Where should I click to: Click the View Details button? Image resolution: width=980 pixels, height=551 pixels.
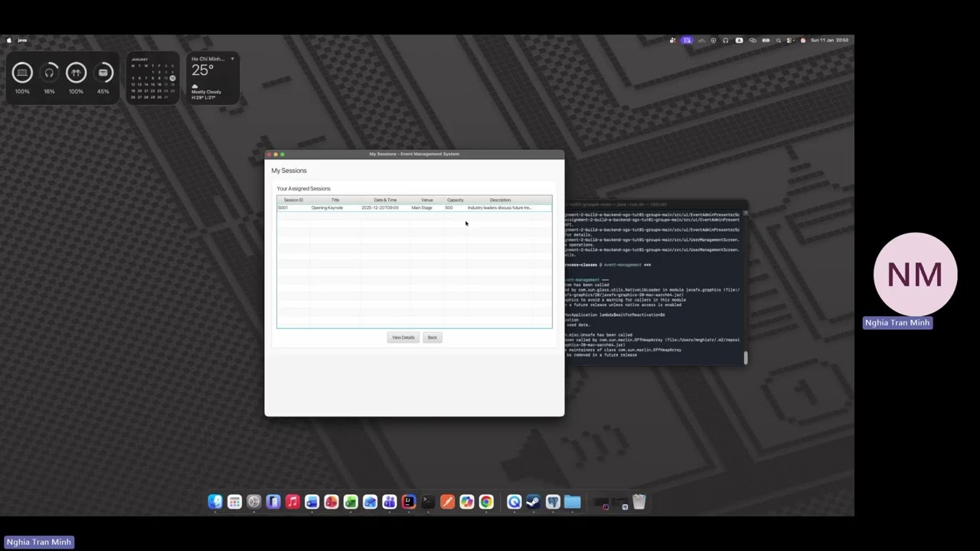pos(403,337)
